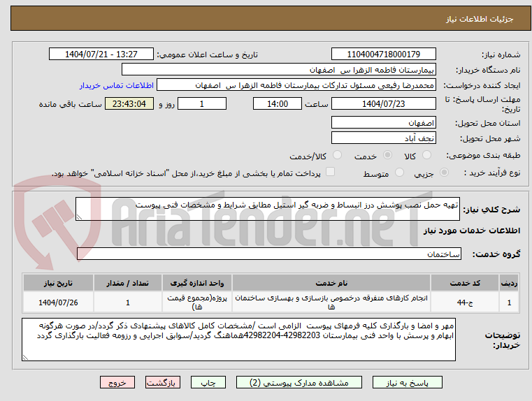Click the نوع فرآیند خرید label

[492, 173]
